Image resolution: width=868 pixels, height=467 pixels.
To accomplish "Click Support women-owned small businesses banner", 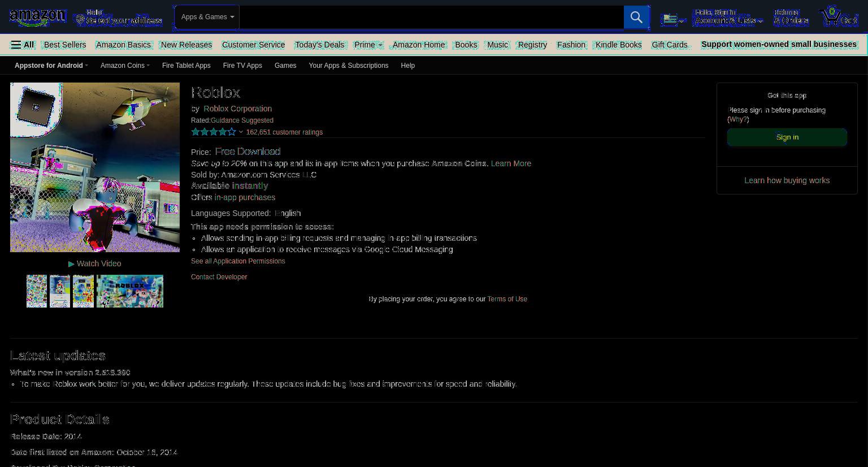I will pos(779,44).
